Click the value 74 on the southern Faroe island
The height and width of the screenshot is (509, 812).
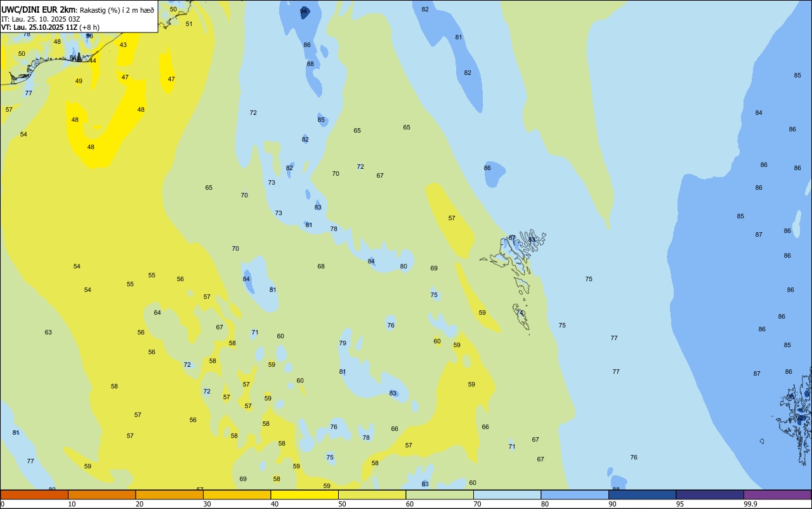point(520,312)
